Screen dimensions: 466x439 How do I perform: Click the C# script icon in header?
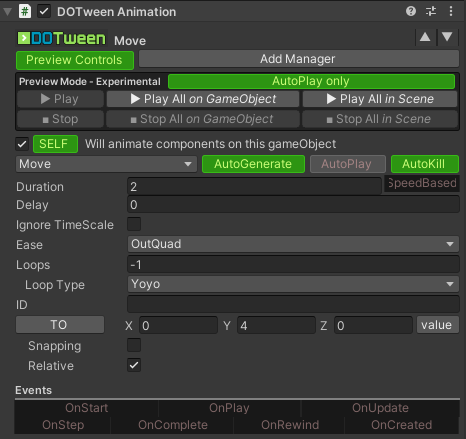(x=25, y=11)
